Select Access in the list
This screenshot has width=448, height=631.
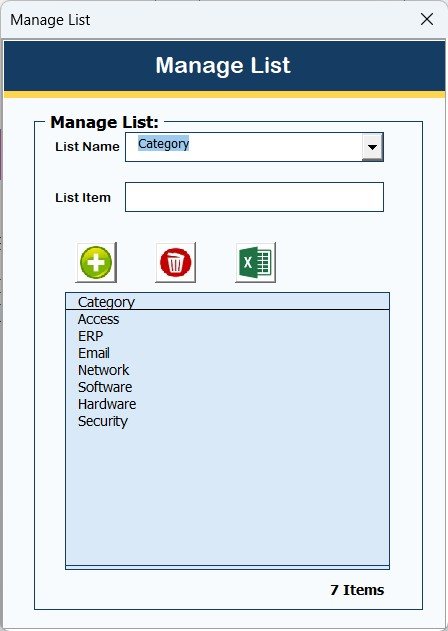pos(227,319)
